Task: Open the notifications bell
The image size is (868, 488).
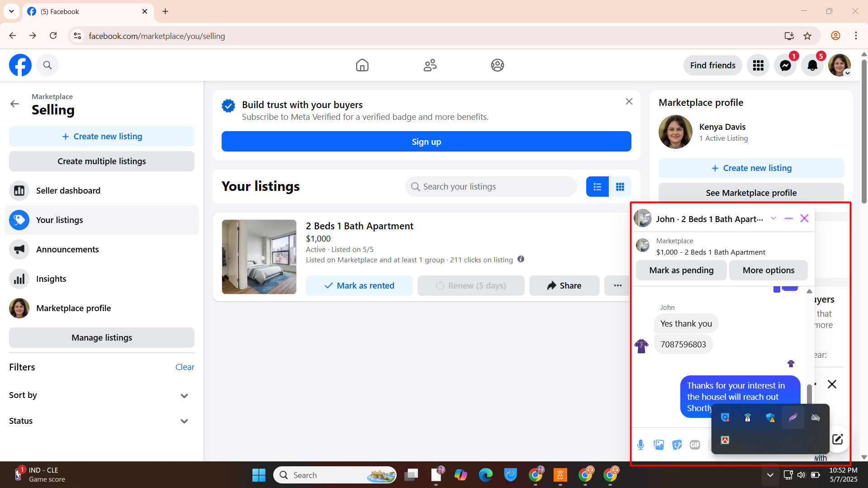Action: tap(812, 66)
